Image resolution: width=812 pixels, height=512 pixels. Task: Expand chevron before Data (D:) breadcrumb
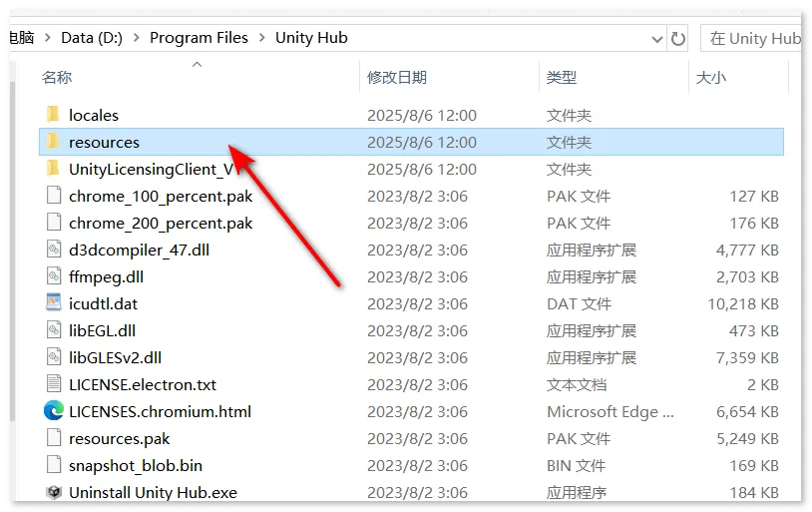click(48, 38)
